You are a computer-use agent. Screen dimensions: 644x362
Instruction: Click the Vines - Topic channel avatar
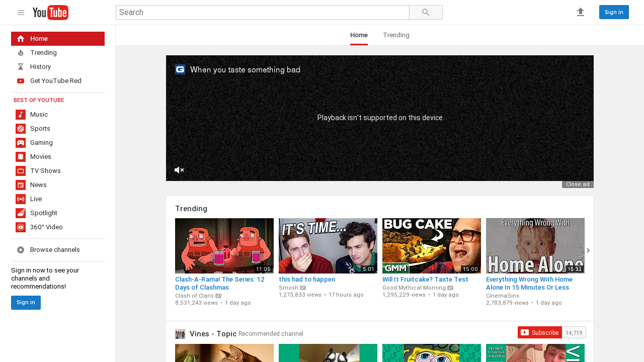click(x=180, y=334)
